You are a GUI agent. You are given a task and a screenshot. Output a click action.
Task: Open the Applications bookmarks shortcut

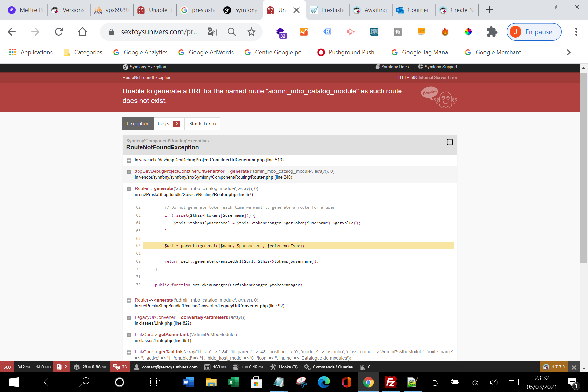click(31, 52)
